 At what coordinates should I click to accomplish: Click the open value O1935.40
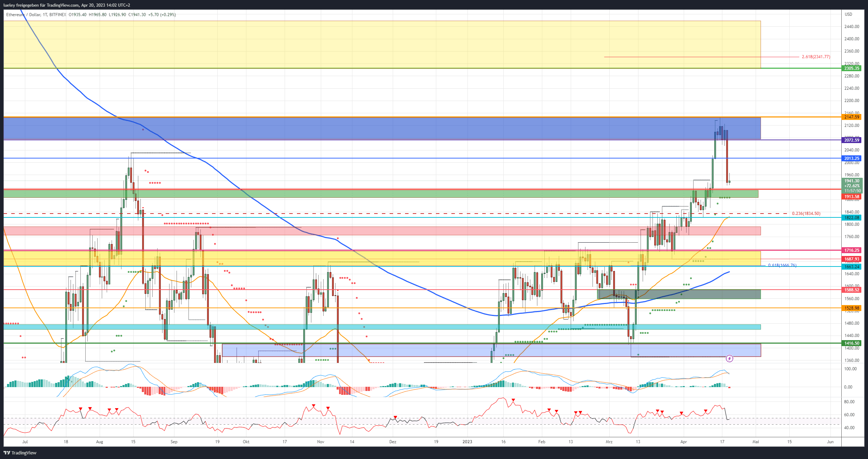point(78,15)
